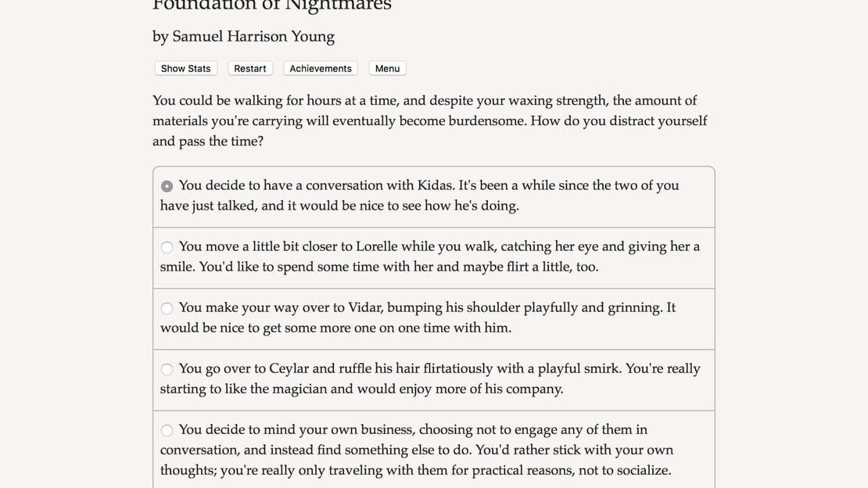Choose the Lorelle option radio button
Image resolution: width=868 pixels, height=488 pixels.
point(167,247)
